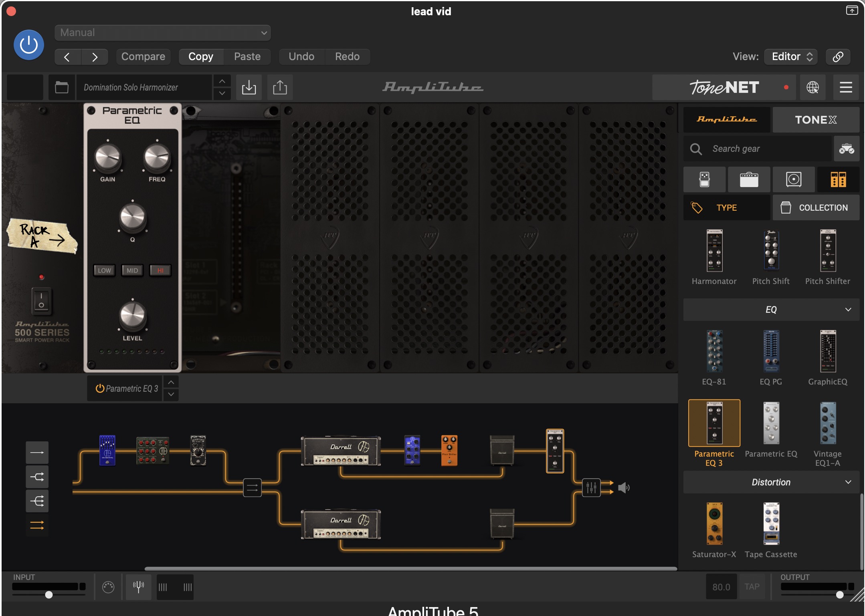Toggle the rack power rocker switch
This screenshot has height=616, width=865.
[41, 300]
